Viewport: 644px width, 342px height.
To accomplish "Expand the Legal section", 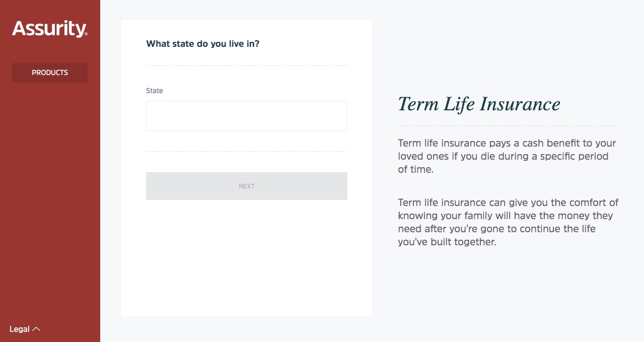I will click(20, 329).
